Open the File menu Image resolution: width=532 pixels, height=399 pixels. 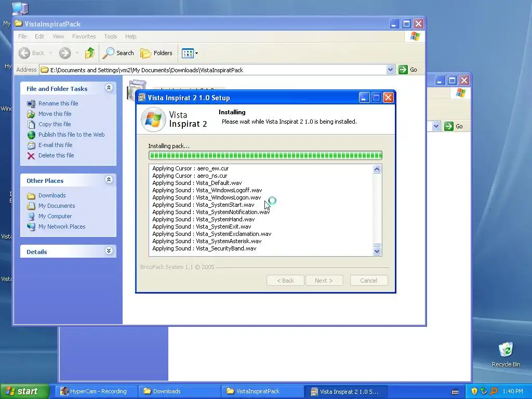(x=22, y=36)
